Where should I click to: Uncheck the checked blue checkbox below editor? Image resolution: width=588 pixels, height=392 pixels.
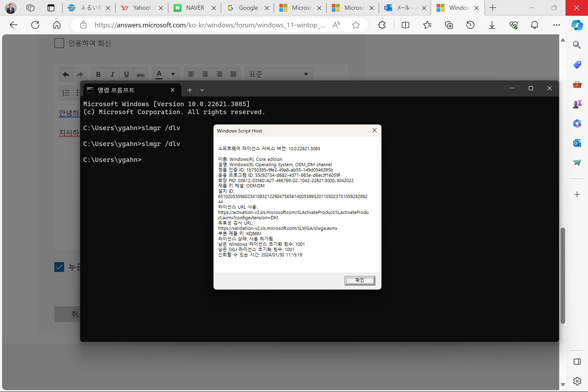pos(59,267)
